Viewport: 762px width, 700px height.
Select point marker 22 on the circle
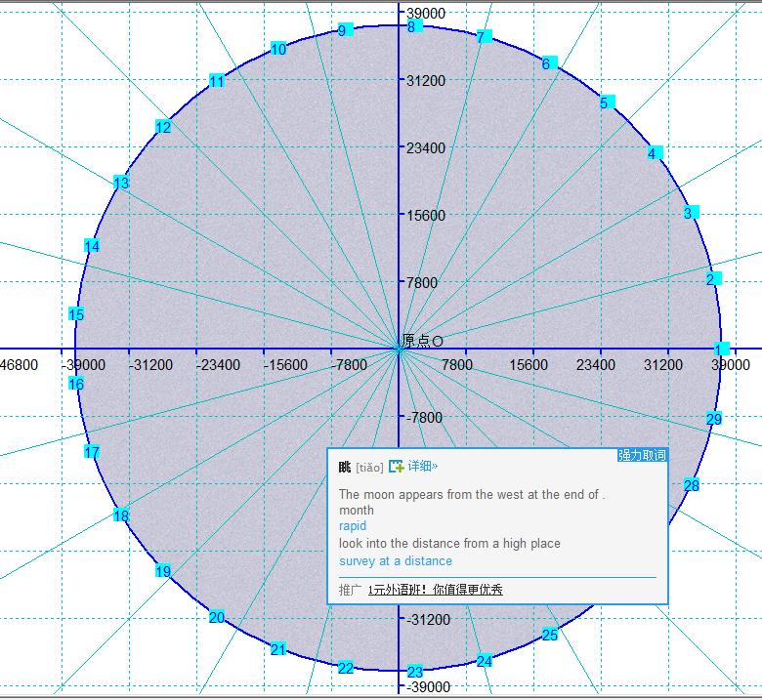[x=346, y=668]
